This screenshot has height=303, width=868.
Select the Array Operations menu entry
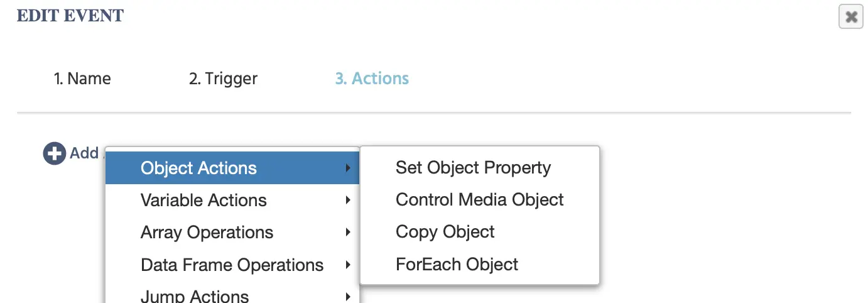tap(207, 233)
